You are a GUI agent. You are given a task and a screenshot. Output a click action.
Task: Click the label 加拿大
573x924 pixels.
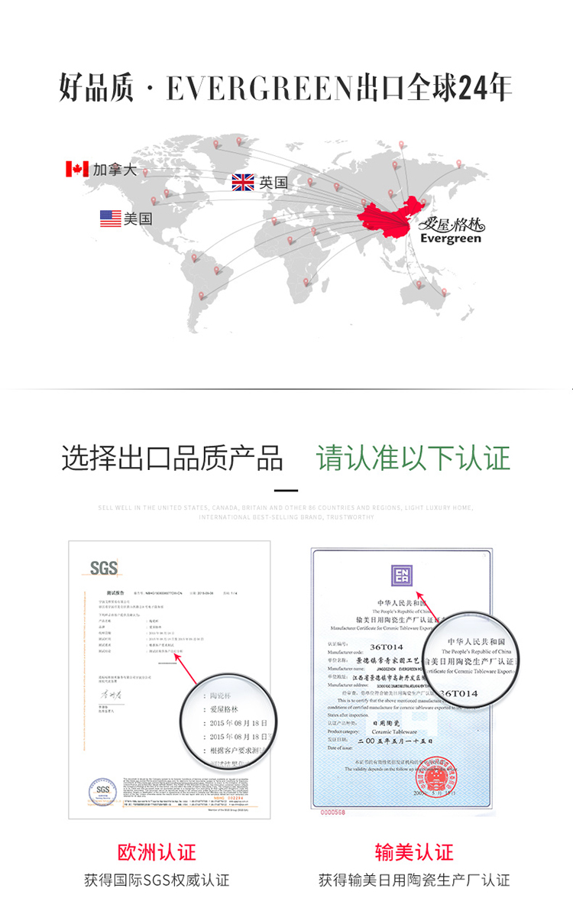(x=115, y=170)
